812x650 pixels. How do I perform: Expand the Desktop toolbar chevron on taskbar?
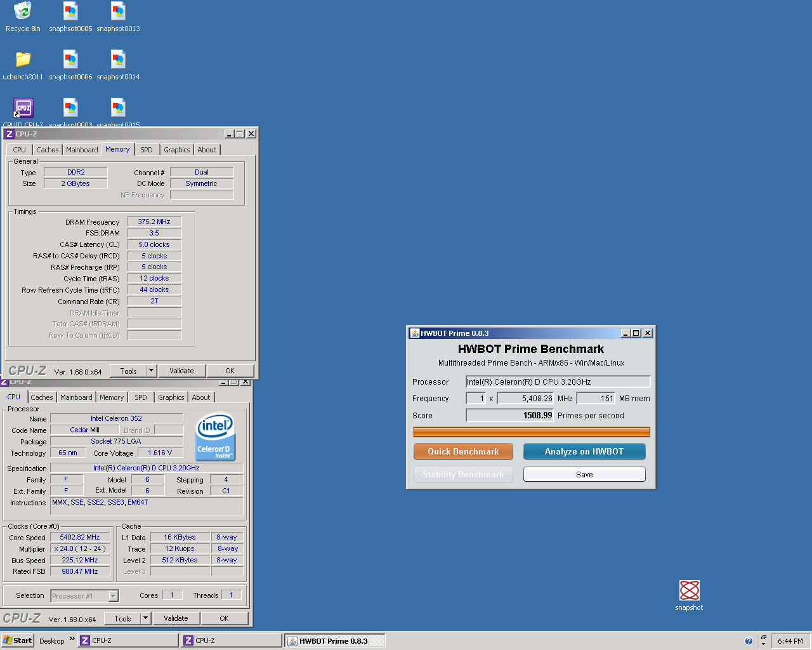[x=72, y=639]
